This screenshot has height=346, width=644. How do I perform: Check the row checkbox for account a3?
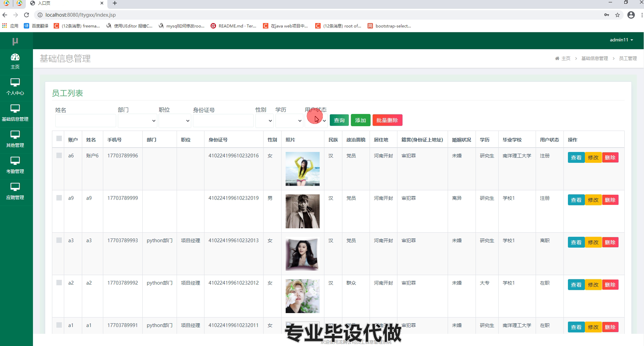[59, 240]
